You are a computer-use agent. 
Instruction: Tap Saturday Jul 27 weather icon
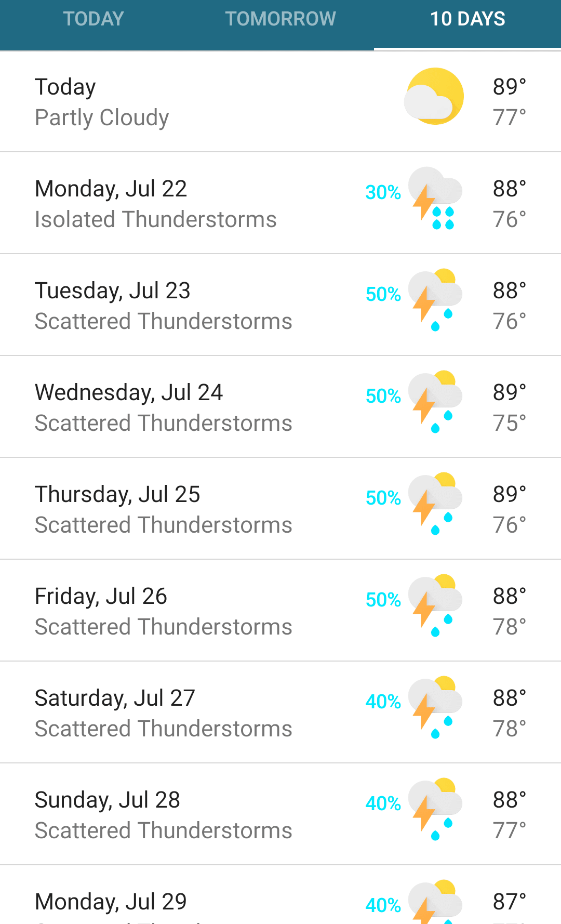pos(435,708)
